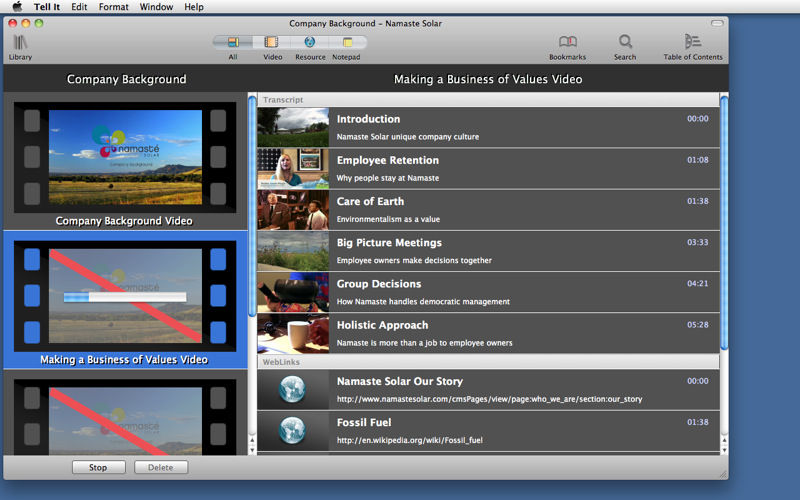Image resolution: width=800 pixels, height=500 pixels.
Task: Switch to the Video view icon
Action: [x=271, y=42]
